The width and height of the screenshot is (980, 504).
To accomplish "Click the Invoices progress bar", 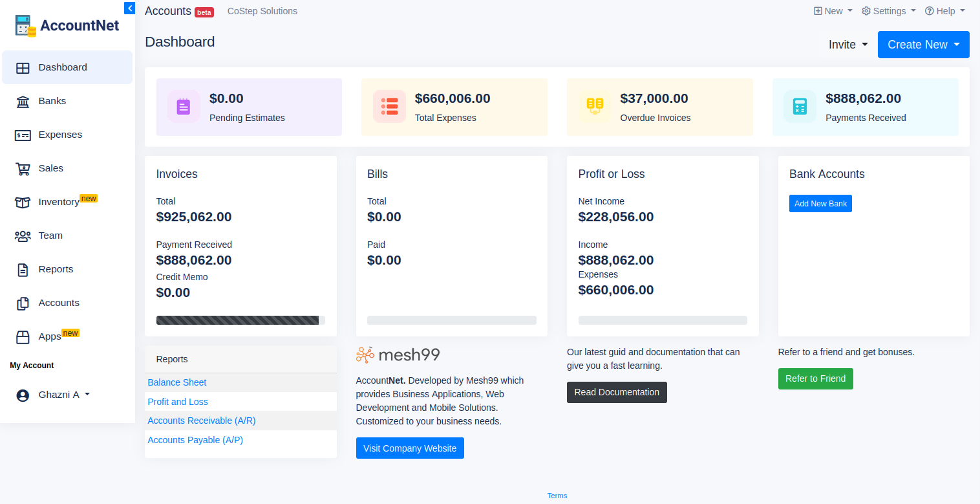I will (x=238, y=320).
